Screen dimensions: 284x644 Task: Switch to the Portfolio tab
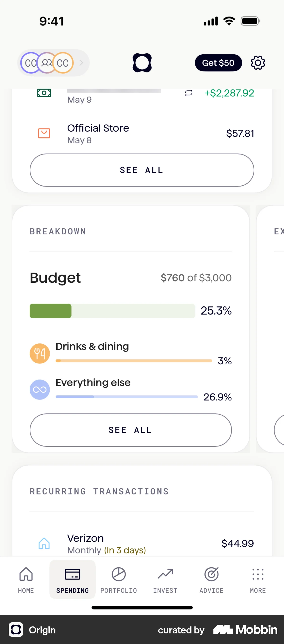point(119,579)
